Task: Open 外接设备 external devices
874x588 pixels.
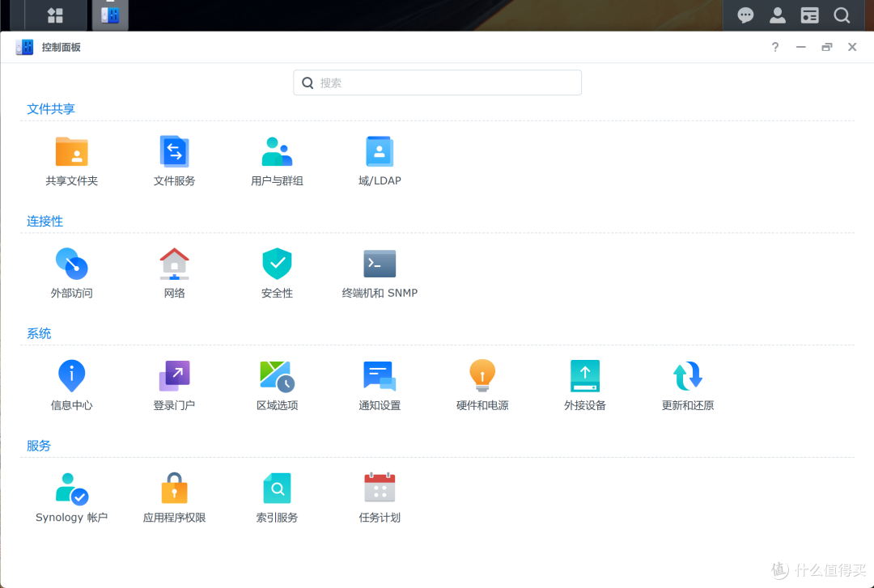Action: click(x=585, y=385)
